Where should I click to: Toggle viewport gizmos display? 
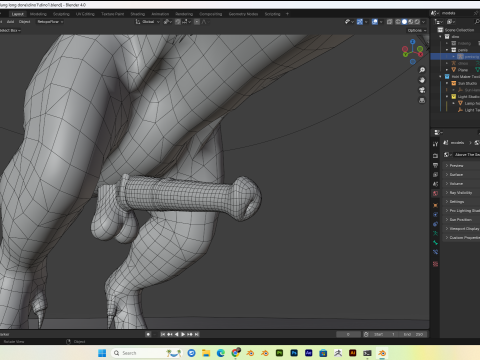click(360, 22)
